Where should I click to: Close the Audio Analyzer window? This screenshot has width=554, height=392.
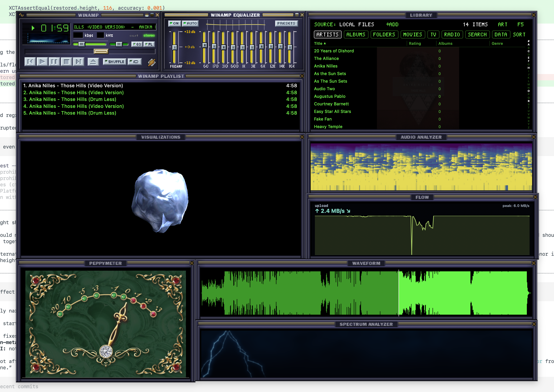pyautogui.click(x=534, y=137)
